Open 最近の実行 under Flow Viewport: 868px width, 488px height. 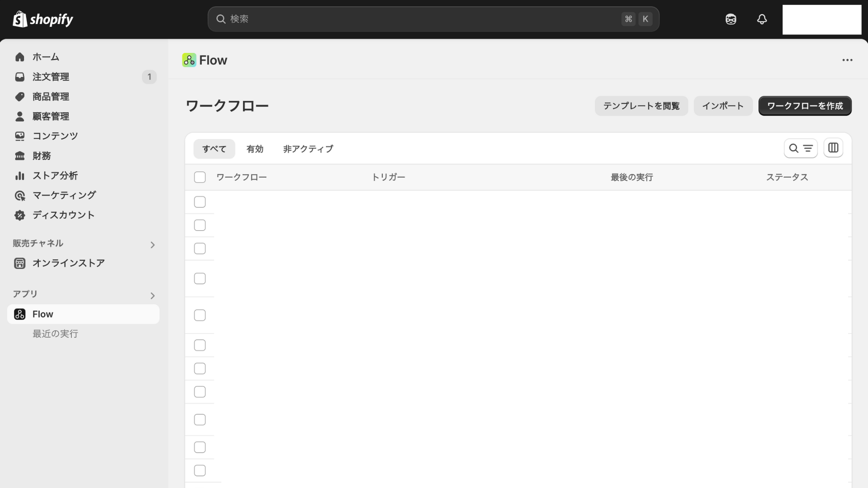[x=55, y=333]
